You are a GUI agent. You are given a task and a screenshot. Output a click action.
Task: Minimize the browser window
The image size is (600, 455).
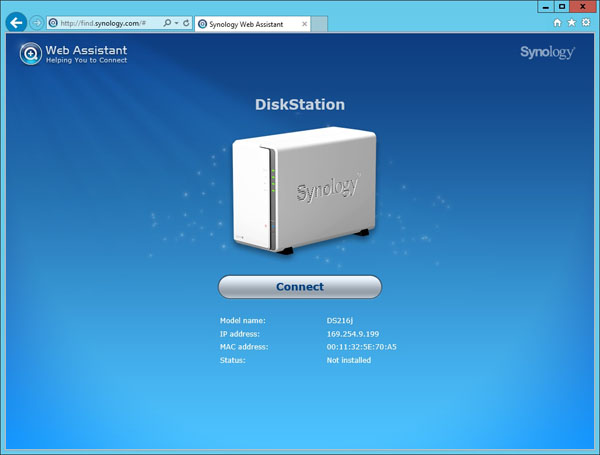pyautogui.click(x=546, y=7)
